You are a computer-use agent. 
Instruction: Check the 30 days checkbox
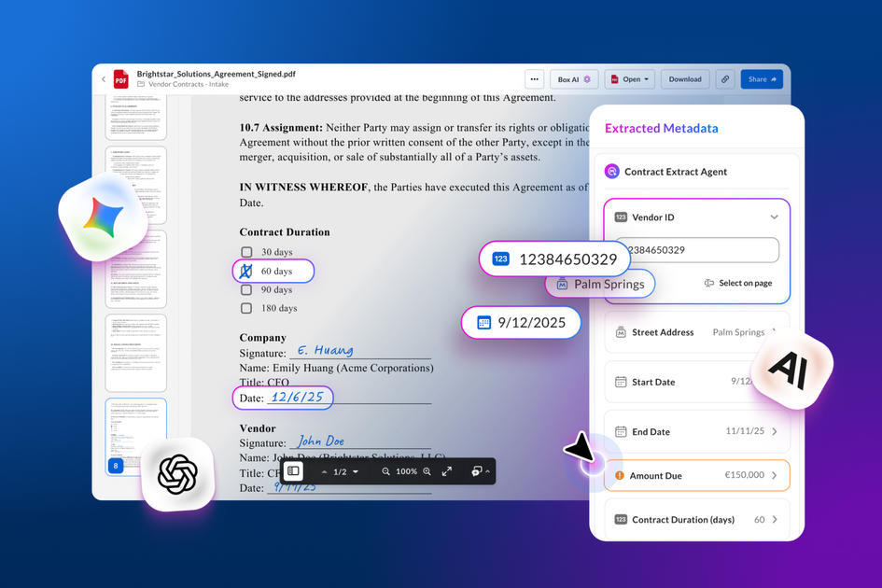pos(246,251)
